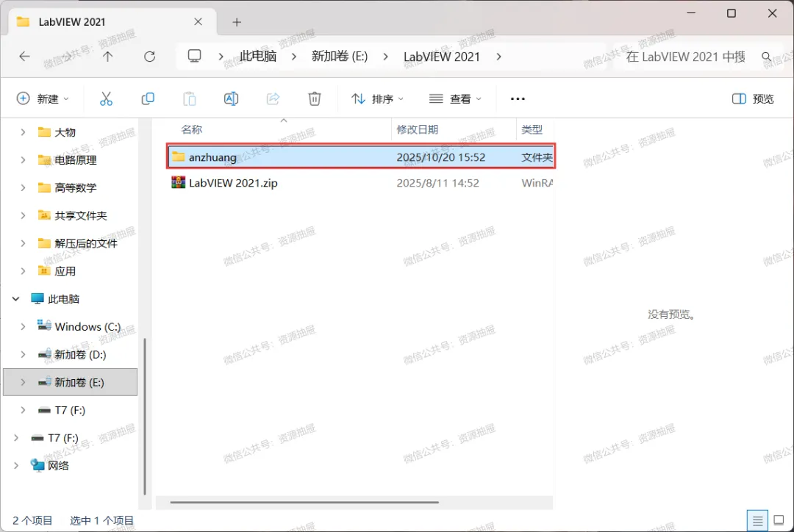The image size is (794, 532).
Task: Click the anzhuang folder icon
Action: pyautogui.click(x=178, y=157)
